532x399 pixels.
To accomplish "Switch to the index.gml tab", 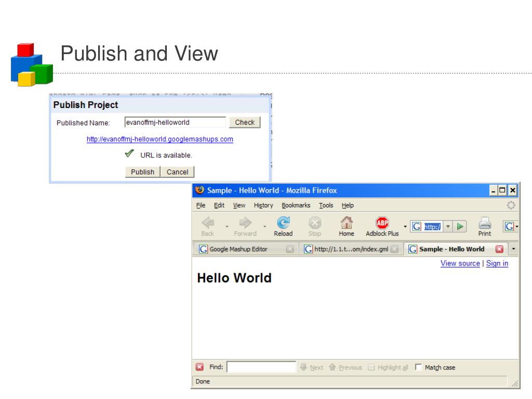I will click(x=351, y=249).
